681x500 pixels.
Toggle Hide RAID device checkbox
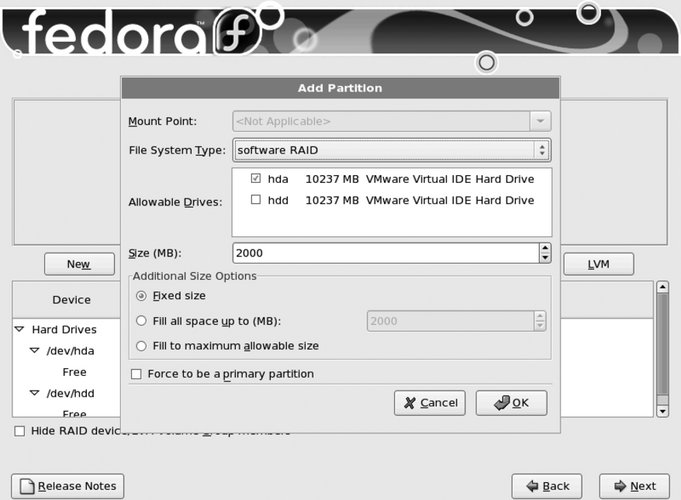point(20,431)
